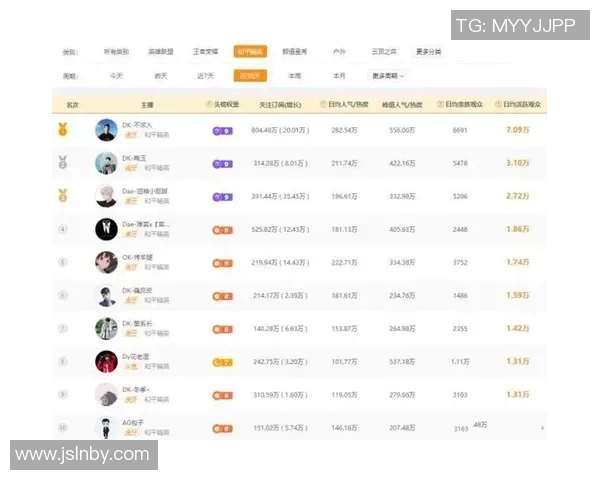Click the silver medal rank two icon
This screenshot has width=600, height=480.
tap(63, 162)
